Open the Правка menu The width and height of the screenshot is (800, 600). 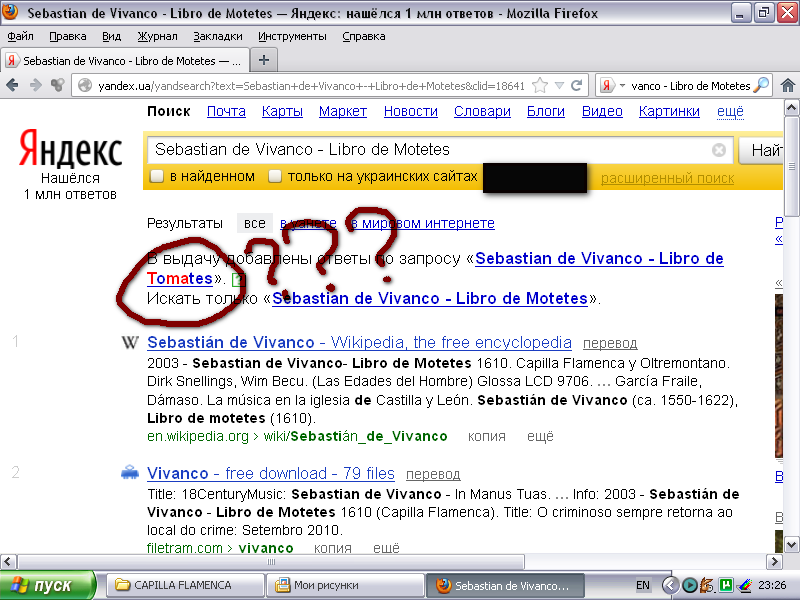coord(67,36)
